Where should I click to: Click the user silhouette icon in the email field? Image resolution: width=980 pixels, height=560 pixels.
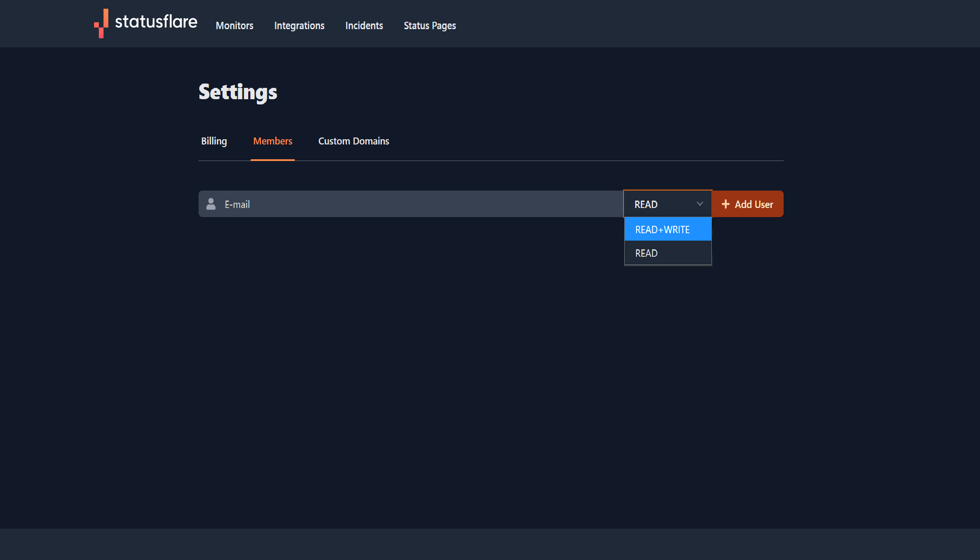pos(211,204)
